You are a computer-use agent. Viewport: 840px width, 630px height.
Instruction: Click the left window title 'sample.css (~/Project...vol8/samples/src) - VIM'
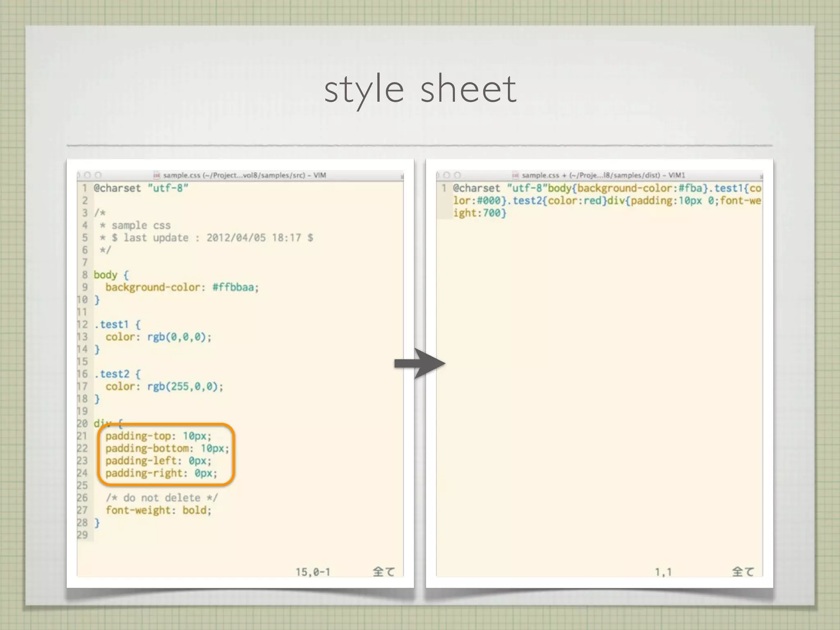[244, 176]
